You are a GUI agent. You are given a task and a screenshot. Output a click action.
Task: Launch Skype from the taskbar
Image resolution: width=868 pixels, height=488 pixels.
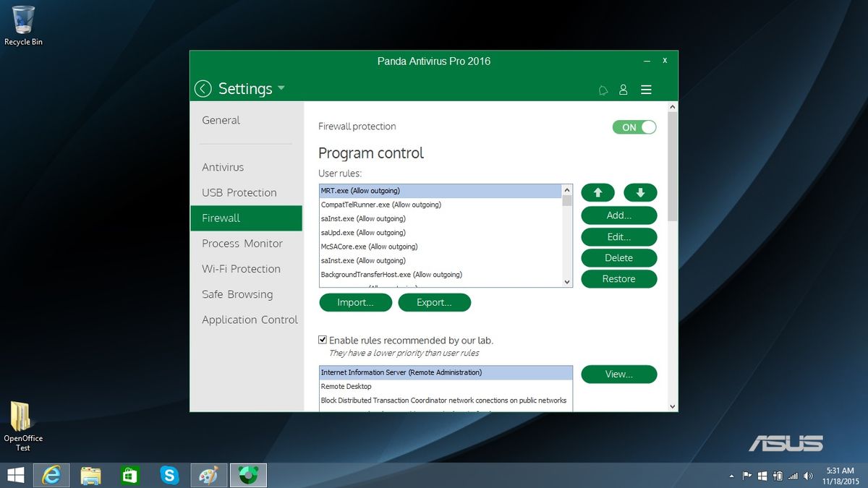(x=170, y=475)
